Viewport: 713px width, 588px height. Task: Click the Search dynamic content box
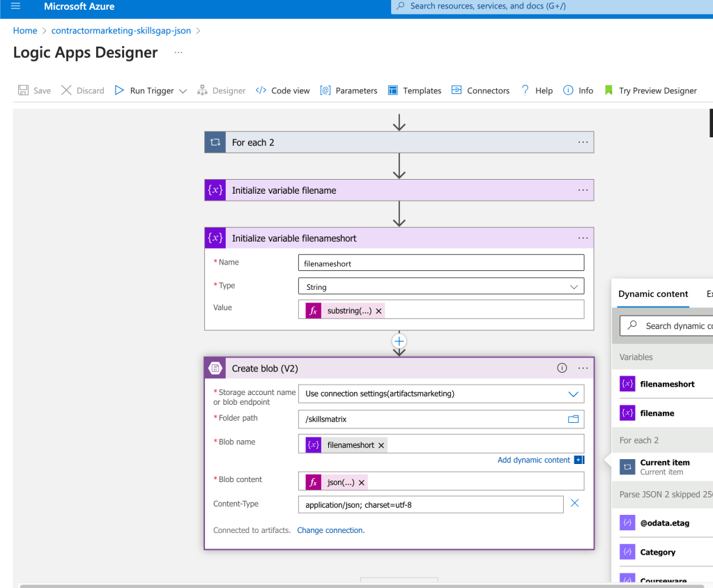pyautogui.click(x=666, y=326)
